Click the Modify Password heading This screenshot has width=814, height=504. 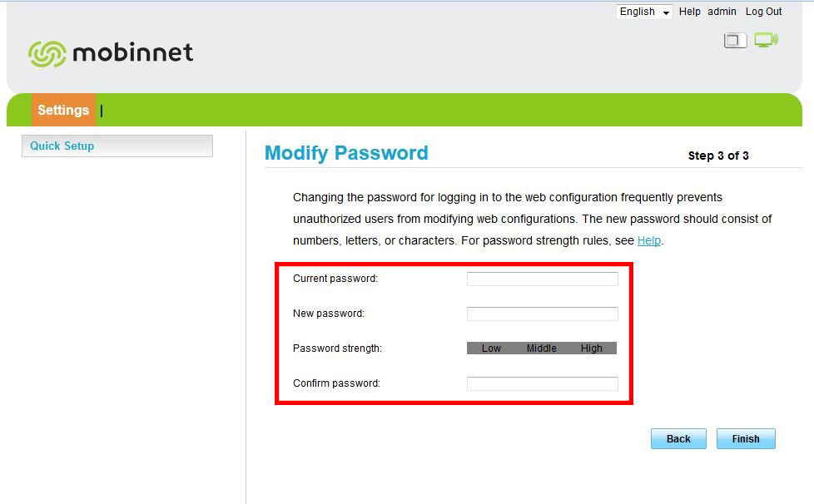click(x=346, y=153)
